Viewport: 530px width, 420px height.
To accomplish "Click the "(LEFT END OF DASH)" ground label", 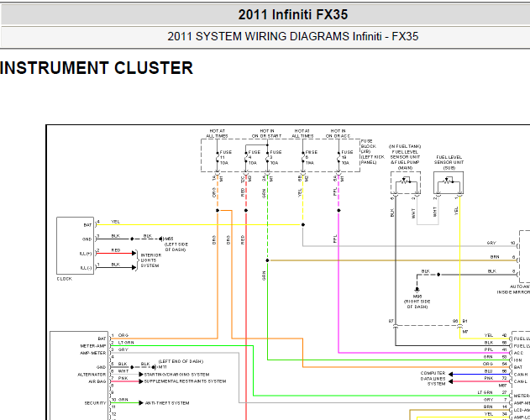I will [181, 361].
